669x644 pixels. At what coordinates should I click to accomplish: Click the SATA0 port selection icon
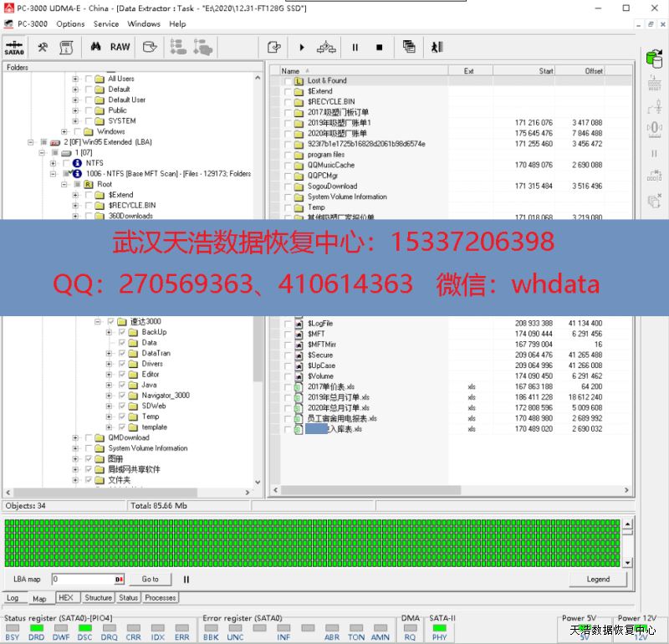14,48
